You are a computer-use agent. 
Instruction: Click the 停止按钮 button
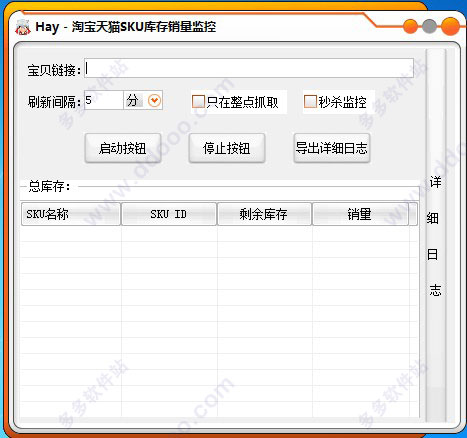(x=227, y=148)
